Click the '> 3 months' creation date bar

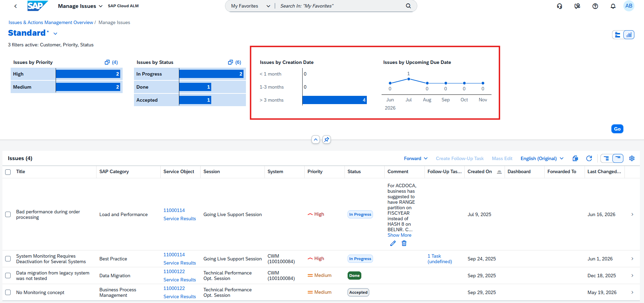point(335,100)
